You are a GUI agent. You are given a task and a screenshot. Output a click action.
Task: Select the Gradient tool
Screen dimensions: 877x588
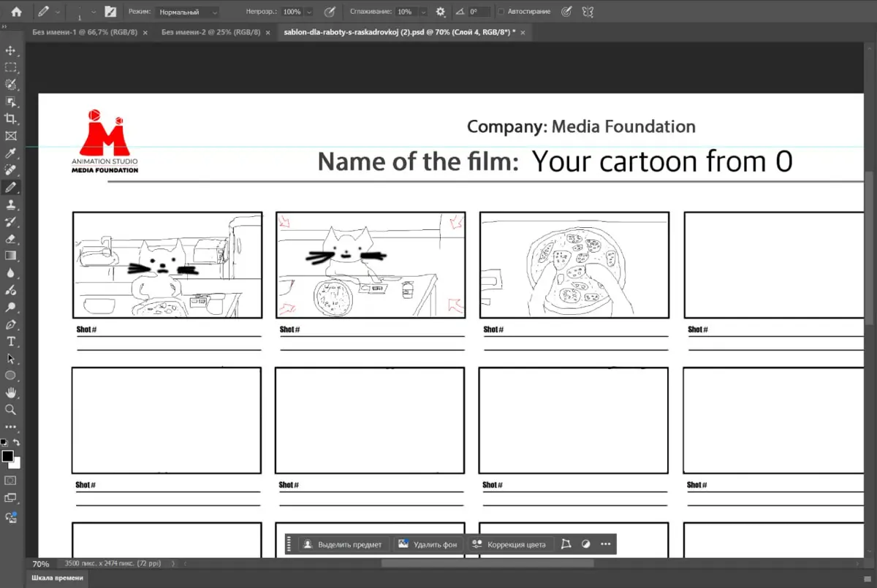11,256
